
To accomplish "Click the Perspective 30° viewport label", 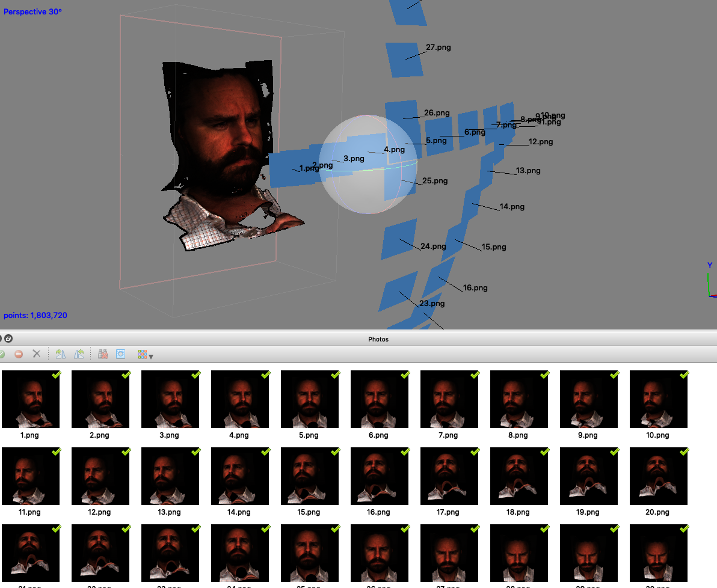I will pyautogui.click(x=32, y=11).
